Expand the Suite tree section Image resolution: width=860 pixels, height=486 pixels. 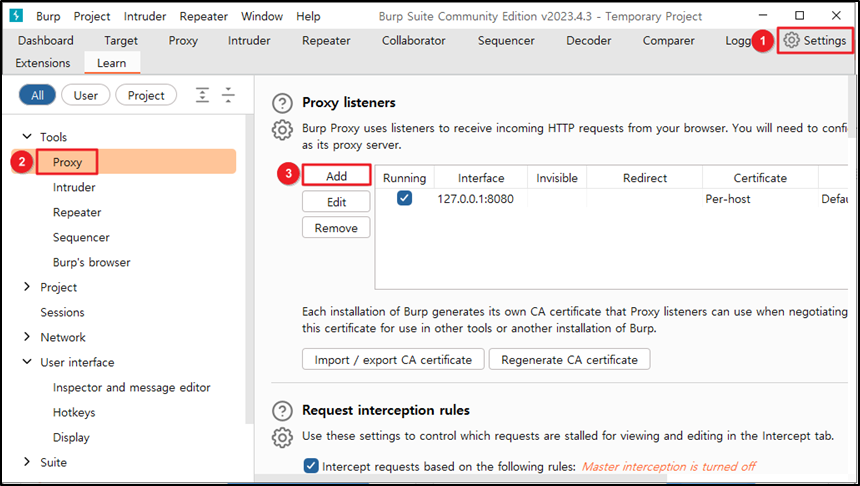(26, 461)
